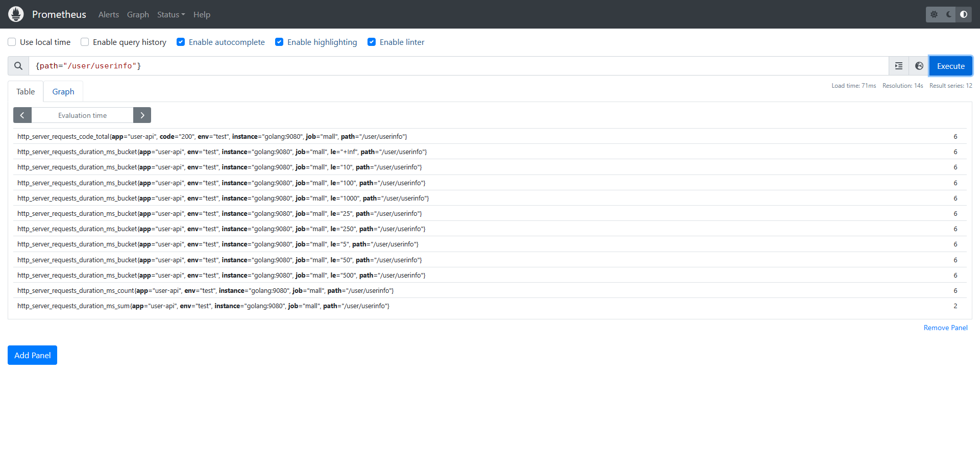Select the bucket row with le="1000"
This screenshot has width=980, height=474.
point(490,198)
